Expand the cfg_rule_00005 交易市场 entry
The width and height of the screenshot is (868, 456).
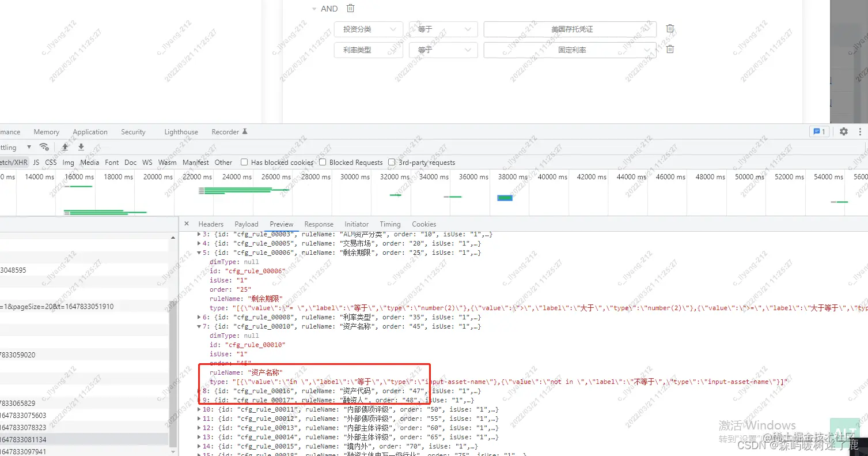click(x=199, y=243)
